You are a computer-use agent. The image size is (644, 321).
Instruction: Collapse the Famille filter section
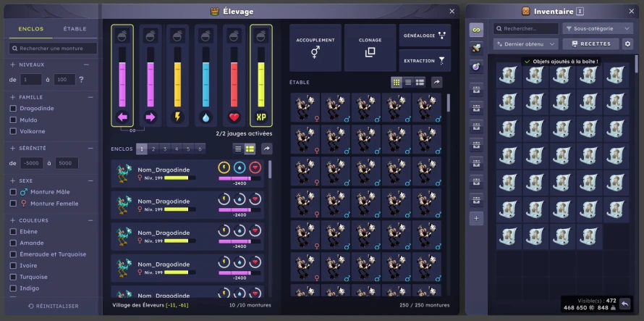point(90,98)
